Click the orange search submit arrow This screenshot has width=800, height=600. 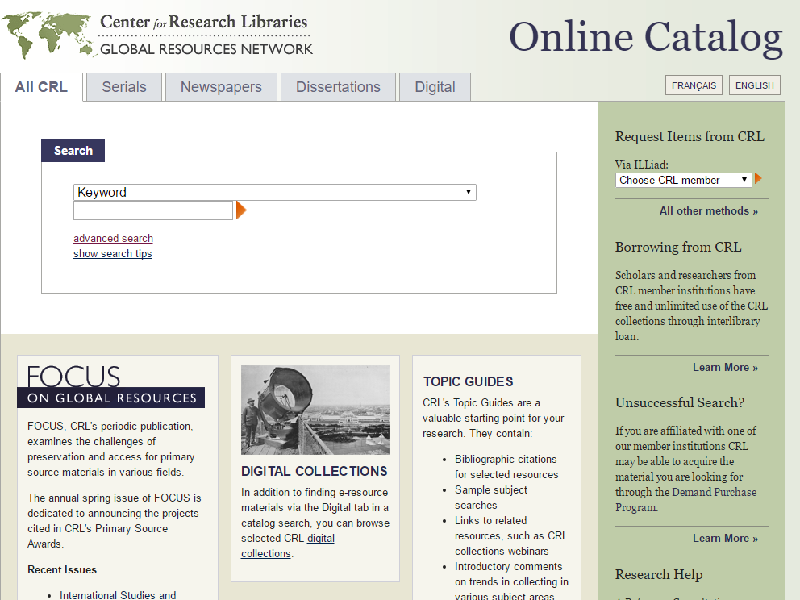[x=241, y=210]
